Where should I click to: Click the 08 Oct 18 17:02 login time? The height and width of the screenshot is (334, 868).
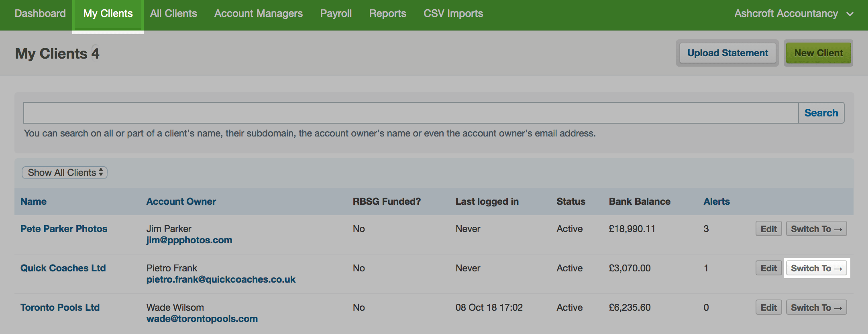tap(489, 308)
